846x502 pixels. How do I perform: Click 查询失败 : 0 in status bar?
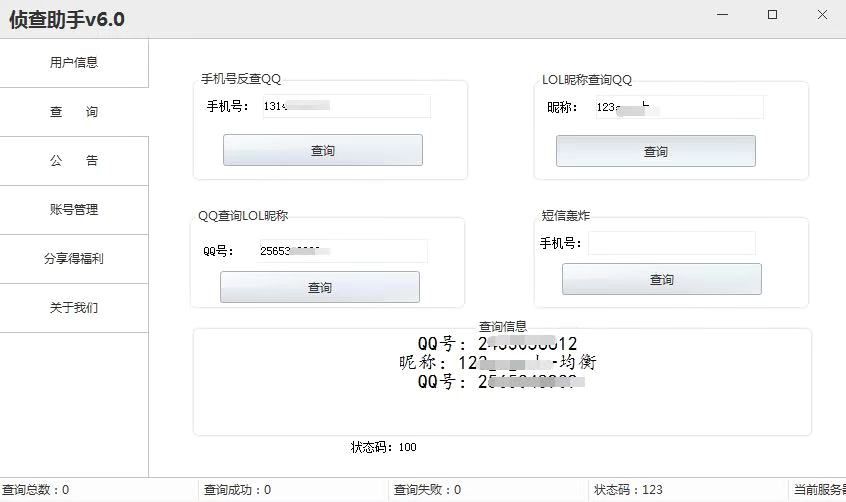click(x=427, y=490)
